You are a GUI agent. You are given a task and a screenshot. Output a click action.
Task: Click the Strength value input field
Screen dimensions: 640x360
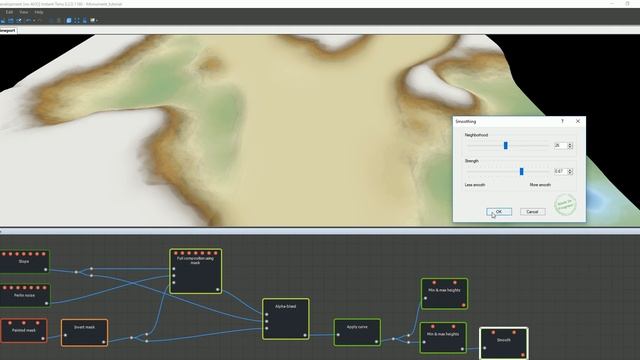point(560,171)
